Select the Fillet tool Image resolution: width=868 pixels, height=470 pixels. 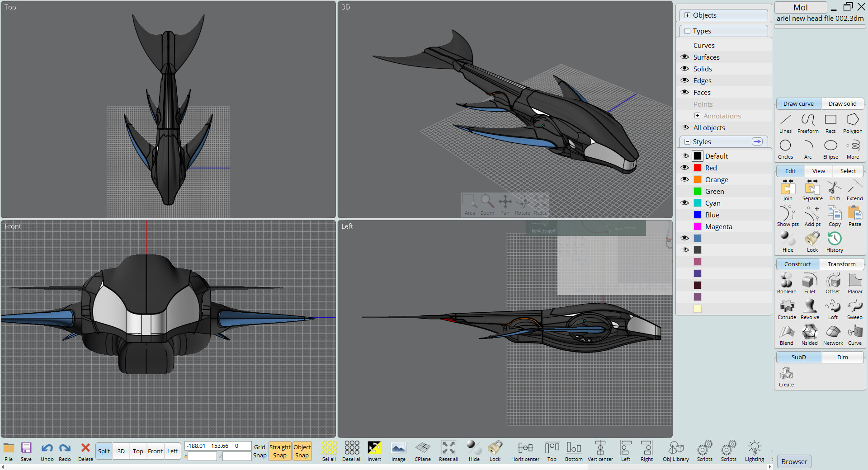[809, 283]
